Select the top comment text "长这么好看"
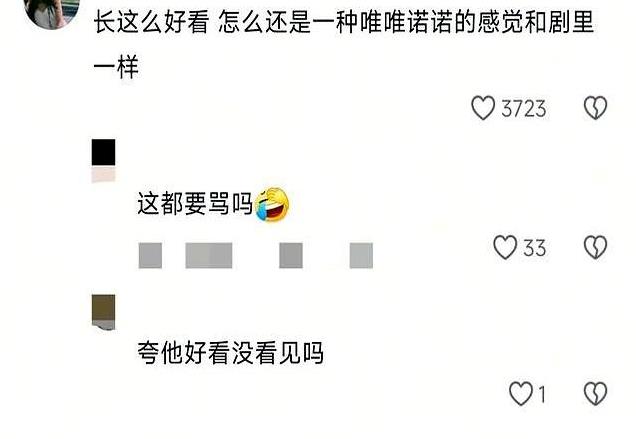636x439 pixels. pos(151,22)
